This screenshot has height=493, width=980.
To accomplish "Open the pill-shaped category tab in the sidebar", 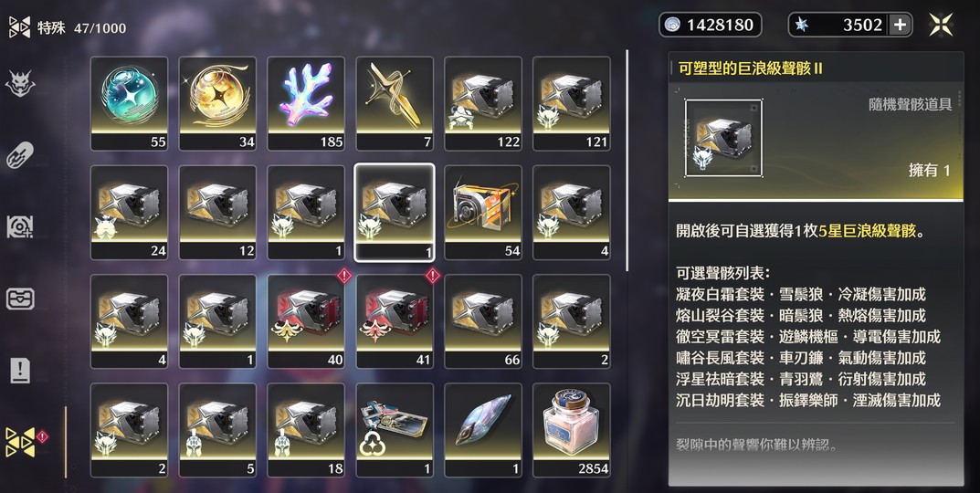I will coord(20,155).
